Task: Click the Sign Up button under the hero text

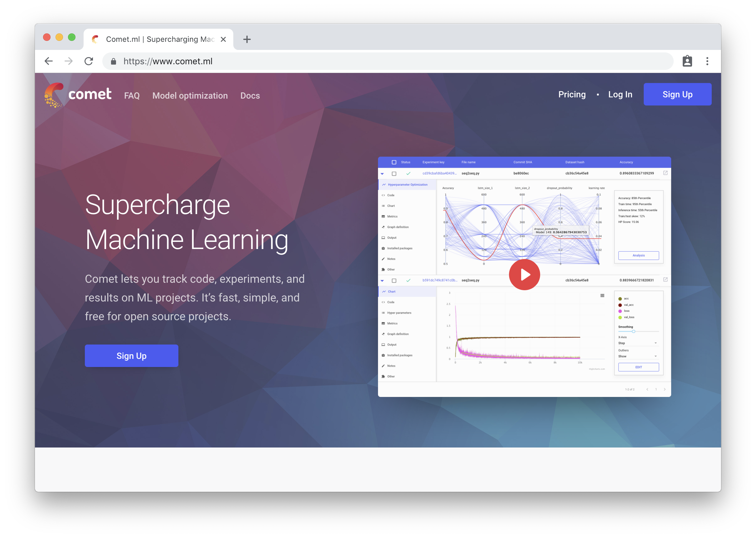Action: 131,355
